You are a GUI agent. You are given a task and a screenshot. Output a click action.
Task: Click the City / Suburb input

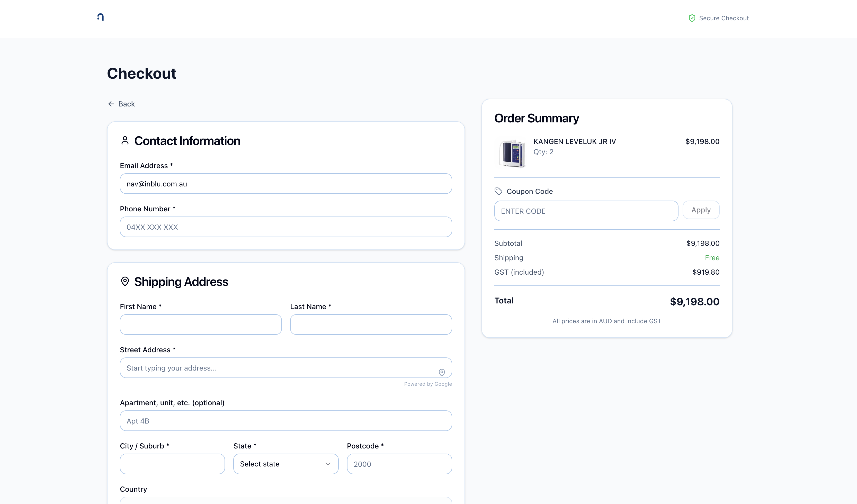(x=172, y=464)
